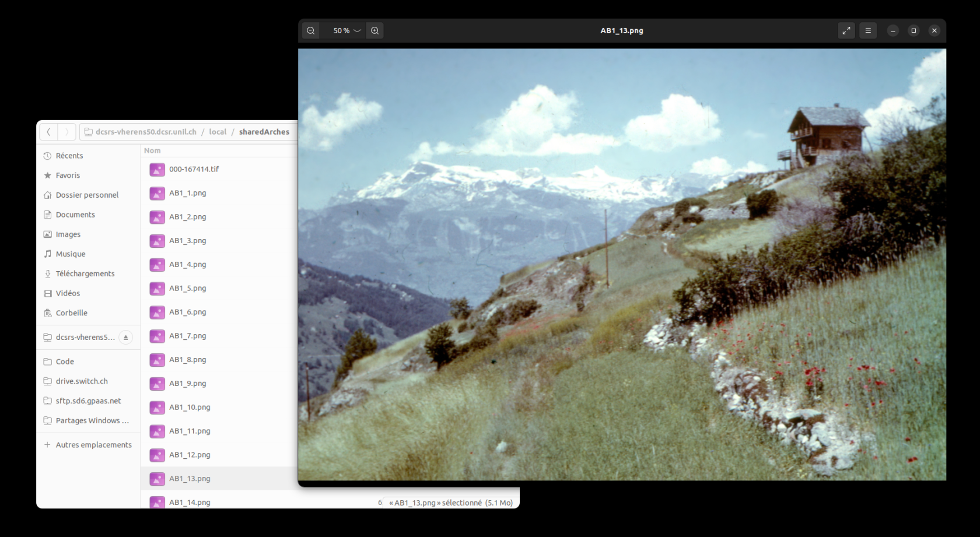Open Téléchargements folder in sidebar
This screenshot has width=980, height=537.
coord(85,273)
